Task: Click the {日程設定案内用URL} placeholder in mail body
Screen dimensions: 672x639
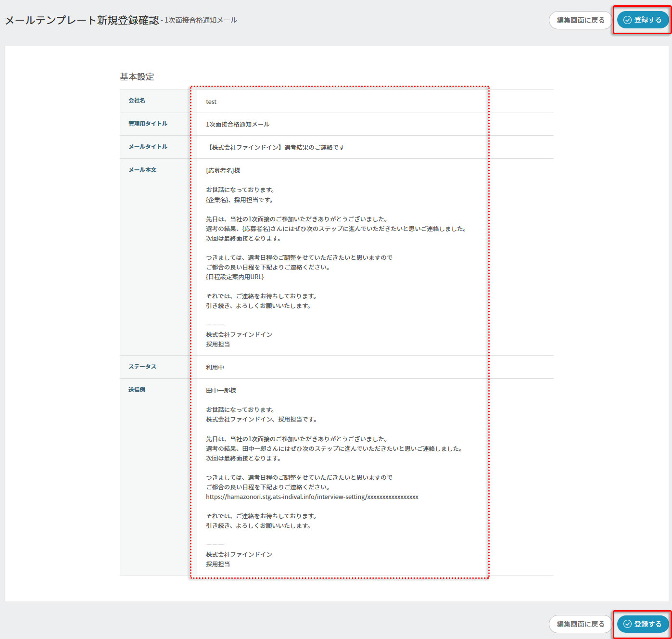Action: pyautogui.click(x=235, y=277)
